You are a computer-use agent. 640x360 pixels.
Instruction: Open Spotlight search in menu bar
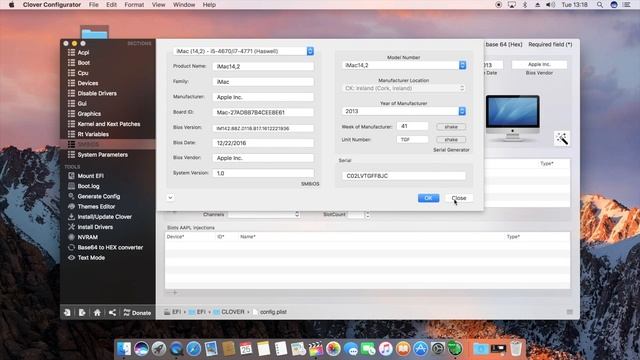600,5
